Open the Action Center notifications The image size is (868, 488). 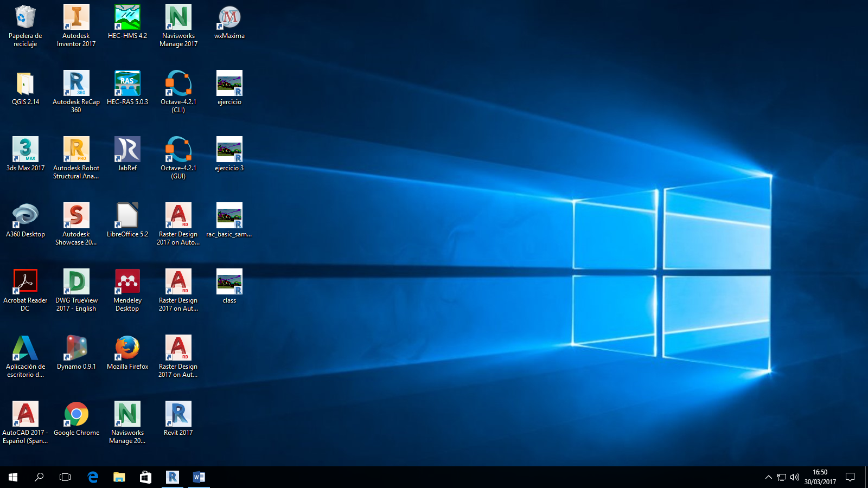(x=850, y=477)
